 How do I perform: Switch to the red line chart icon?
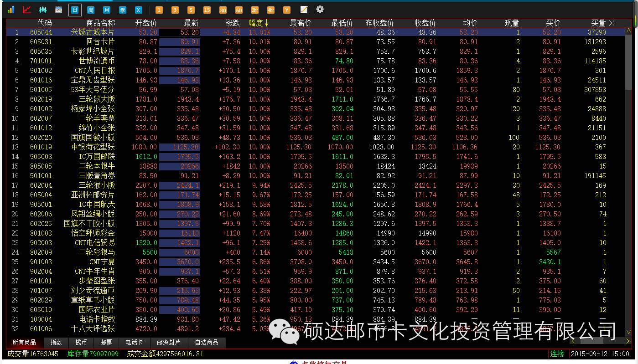pyautogui.click(x=27, y=10)
